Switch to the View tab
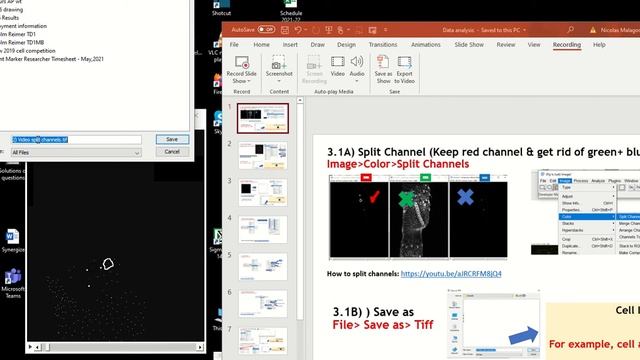The height and width of the screenshot is (360, 640). (534, 44)
